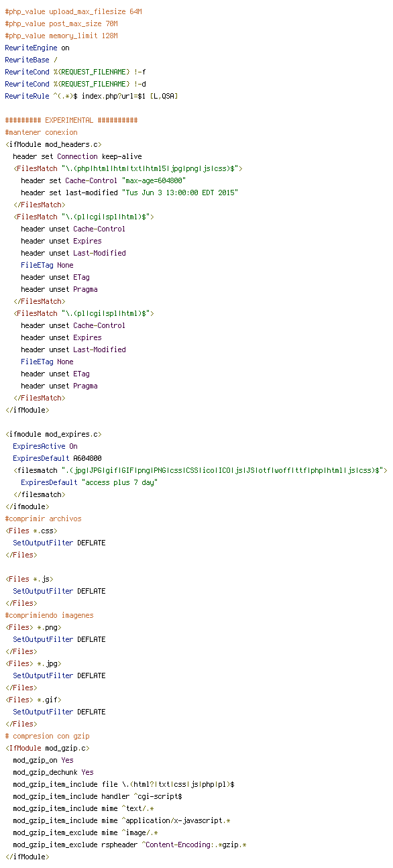Click the upload_max_filesize 64M comment line
393x868 pixels.
pos(73,11)
